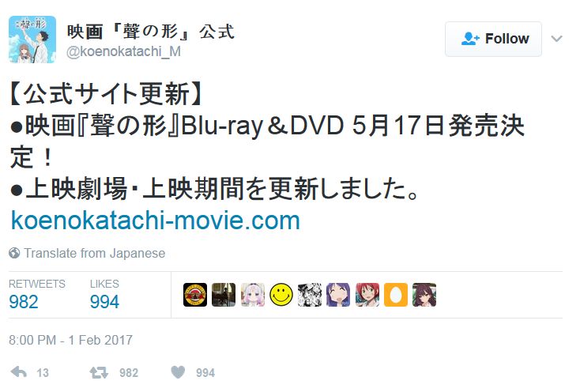Open the manga collage avatar
580x392 pixels.
(x=310, y=295)
